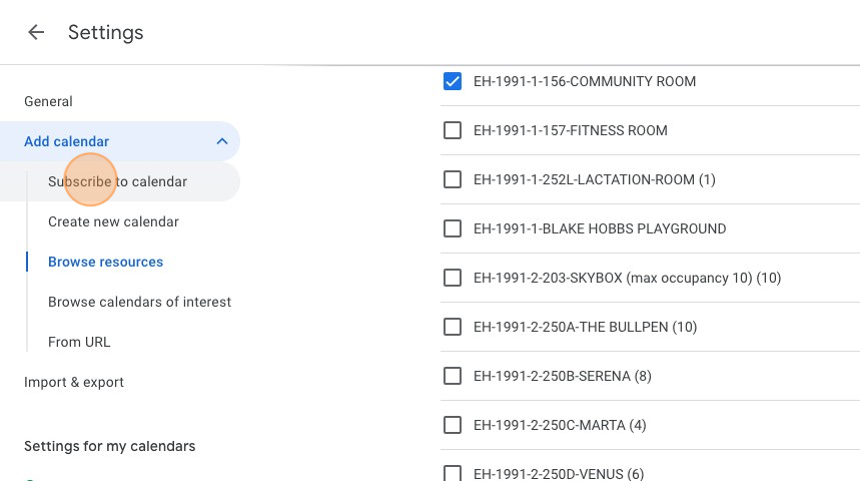
Task: Click EH-1991-1-156-COMMUNITY ROOM label
Action: point(585,81)
